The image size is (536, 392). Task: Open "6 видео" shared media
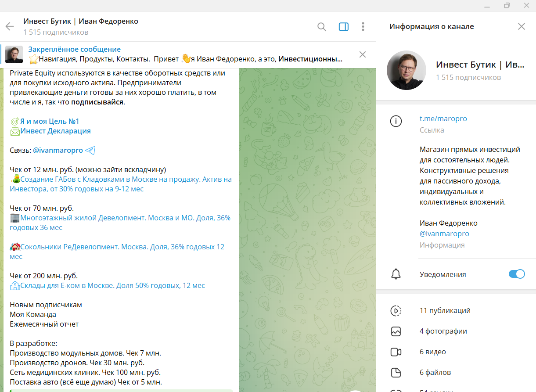pos(433,352)
